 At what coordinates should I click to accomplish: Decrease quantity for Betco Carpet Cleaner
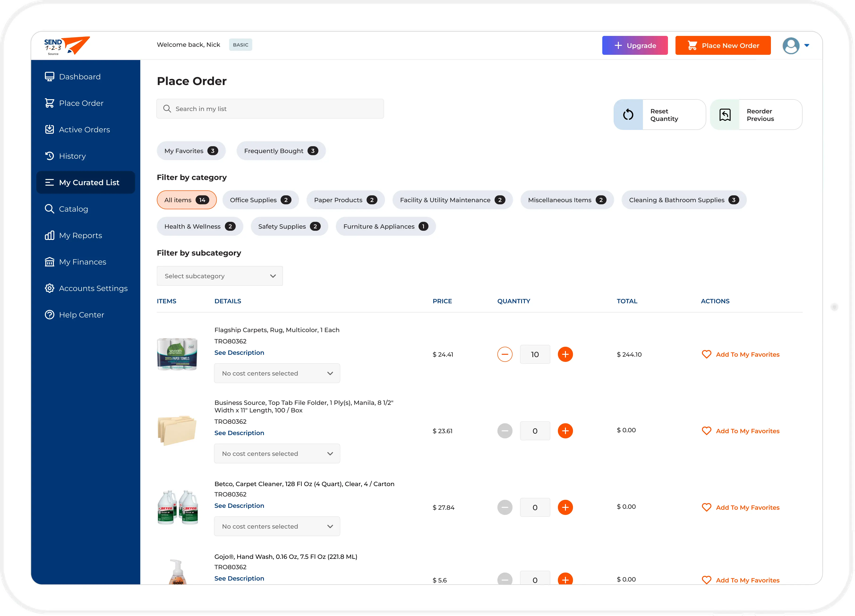[x=505, y=507]
